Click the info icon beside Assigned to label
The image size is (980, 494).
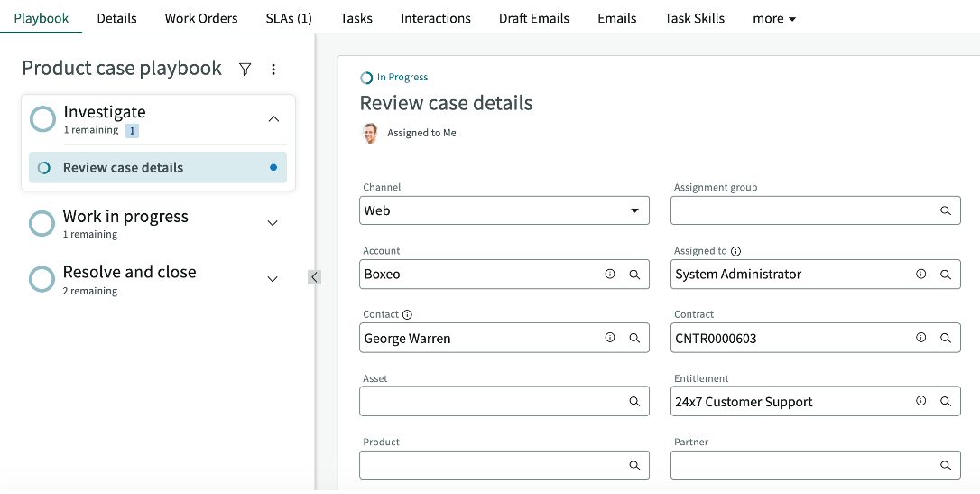[736, 251]
